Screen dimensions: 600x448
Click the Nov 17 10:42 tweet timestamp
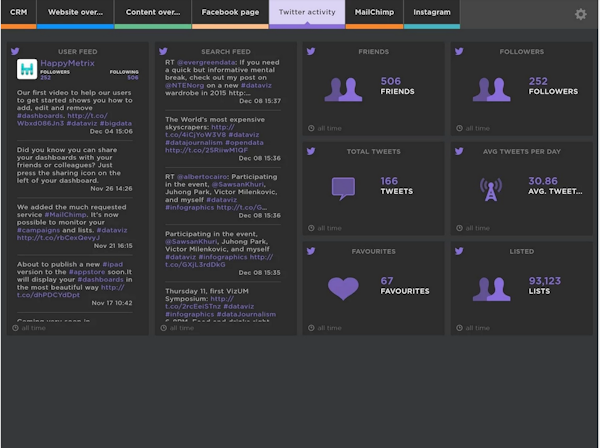112,303
